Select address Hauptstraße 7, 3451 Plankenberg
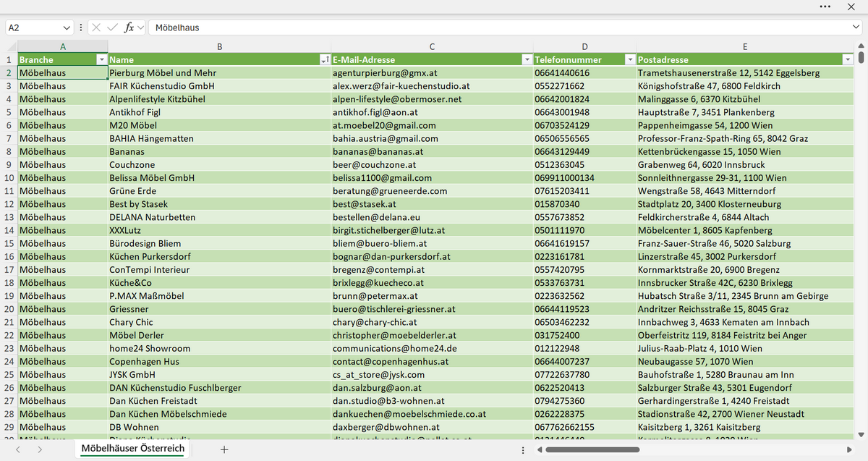 point(745,112)
